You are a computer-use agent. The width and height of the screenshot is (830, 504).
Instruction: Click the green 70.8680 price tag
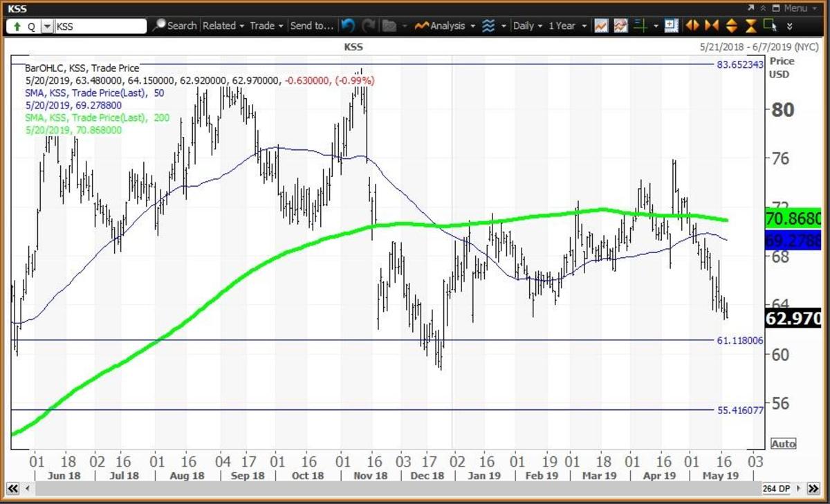click(793, 220)
